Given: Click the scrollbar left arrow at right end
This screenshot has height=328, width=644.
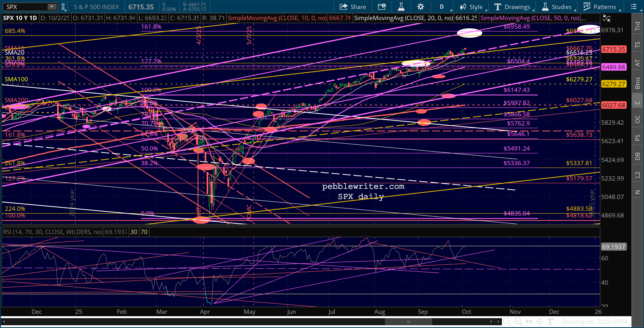Looking at the screenshot, I should coord(491,322).
